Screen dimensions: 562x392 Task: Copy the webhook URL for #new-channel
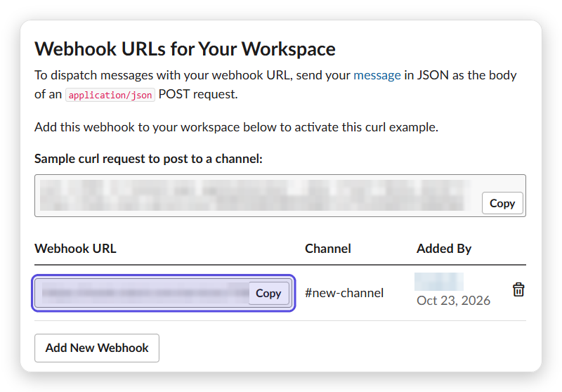[268, 293]
